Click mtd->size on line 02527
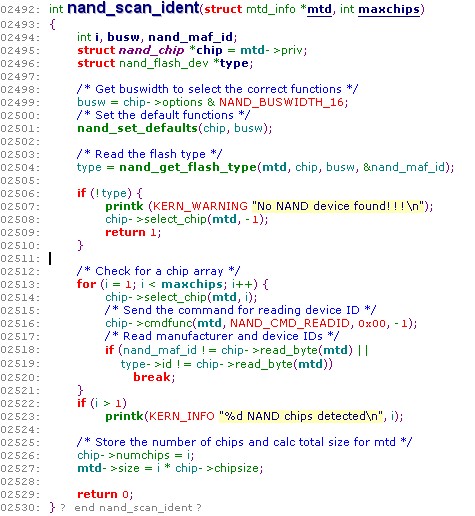 pyautogui.click(x=108, y=468)
